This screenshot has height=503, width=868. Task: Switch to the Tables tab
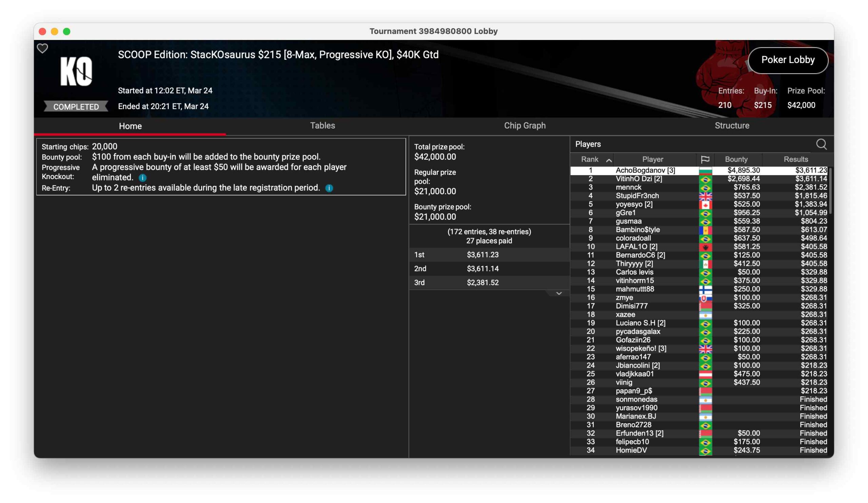(x=322, y=126)
